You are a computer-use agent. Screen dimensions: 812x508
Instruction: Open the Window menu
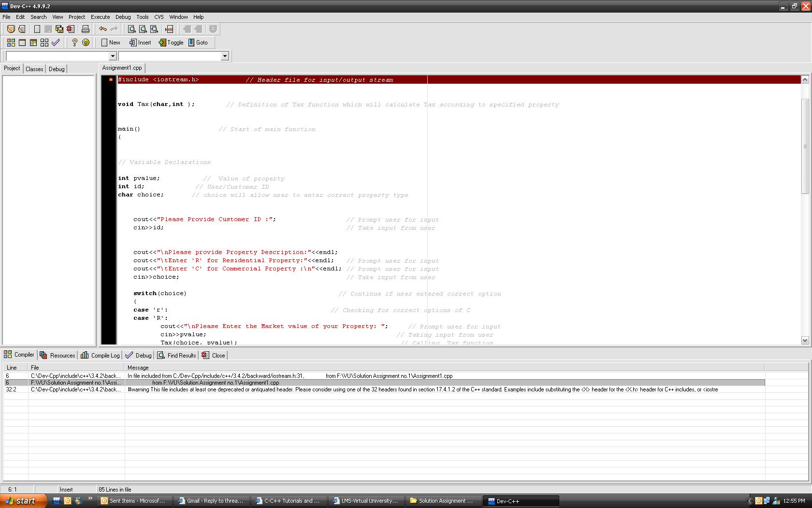click(178, 17)
